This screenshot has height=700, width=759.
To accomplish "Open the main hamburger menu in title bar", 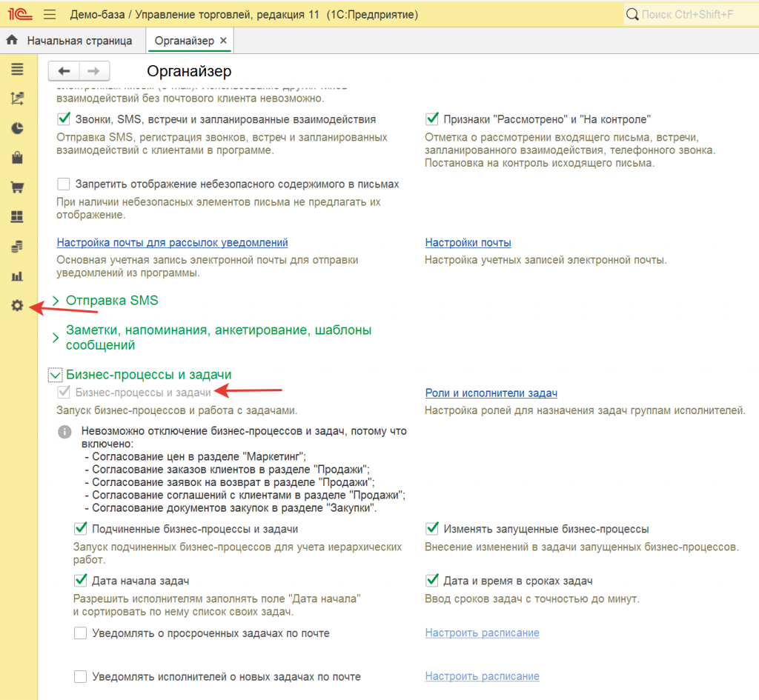I will click(50, 15).
